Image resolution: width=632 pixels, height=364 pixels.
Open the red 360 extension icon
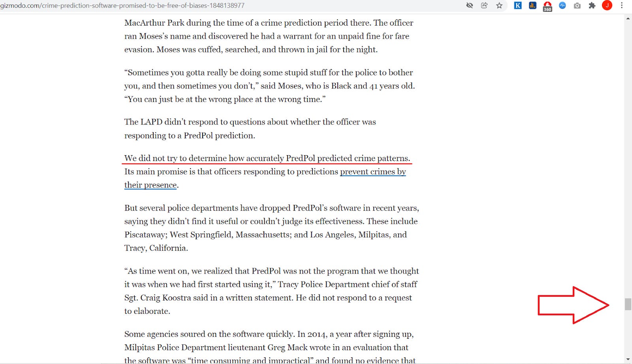tap(547, 6)
